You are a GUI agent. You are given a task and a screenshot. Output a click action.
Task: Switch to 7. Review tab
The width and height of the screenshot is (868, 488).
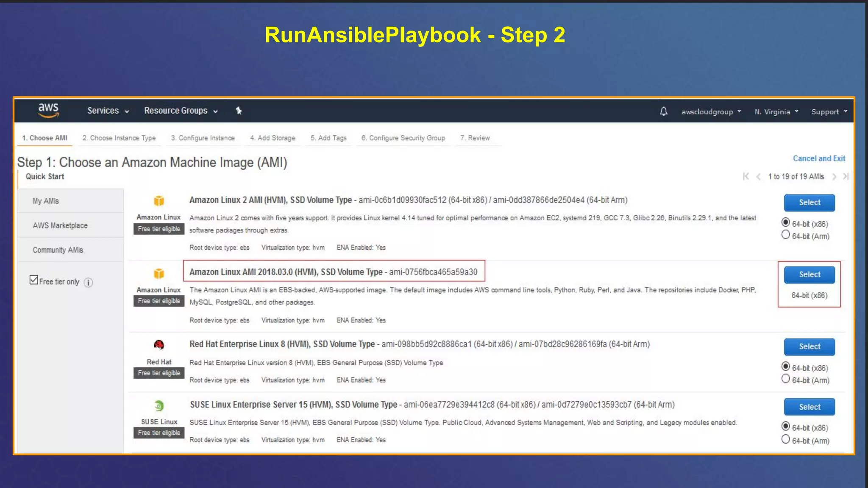tap(475, 138)
